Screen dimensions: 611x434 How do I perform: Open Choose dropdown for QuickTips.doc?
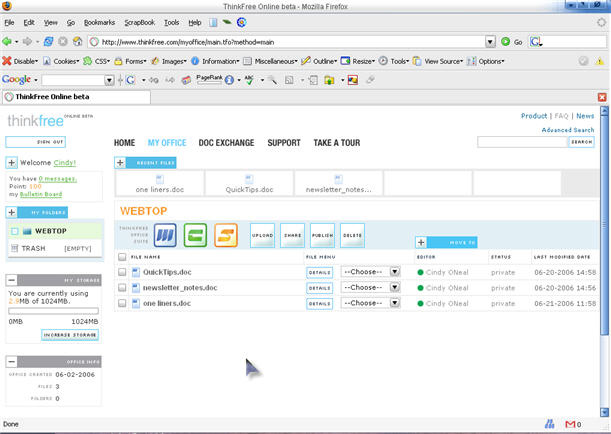click(370, 272)
